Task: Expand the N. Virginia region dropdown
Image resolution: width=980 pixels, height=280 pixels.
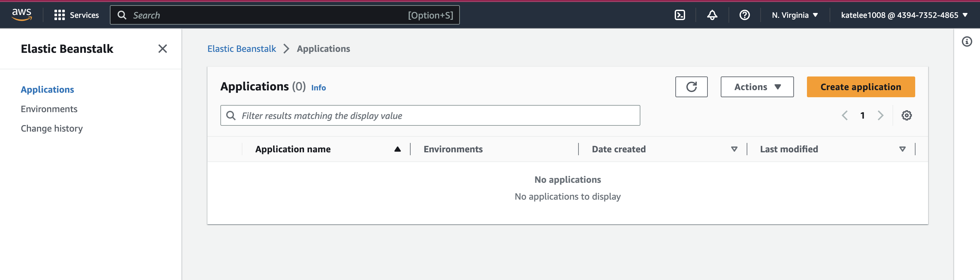Action: pyautogui.click(x=795, y=15)
